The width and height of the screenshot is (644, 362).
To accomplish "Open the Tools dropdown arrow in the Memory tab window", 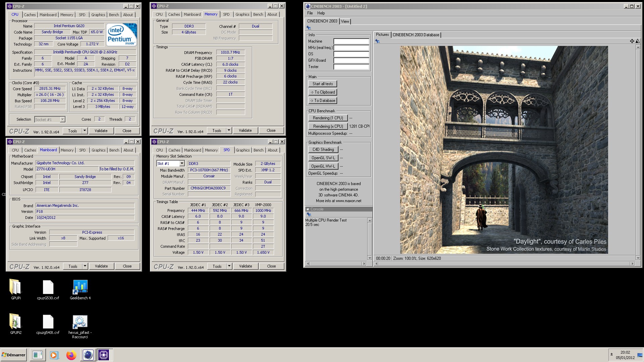I will pos(229,130).
